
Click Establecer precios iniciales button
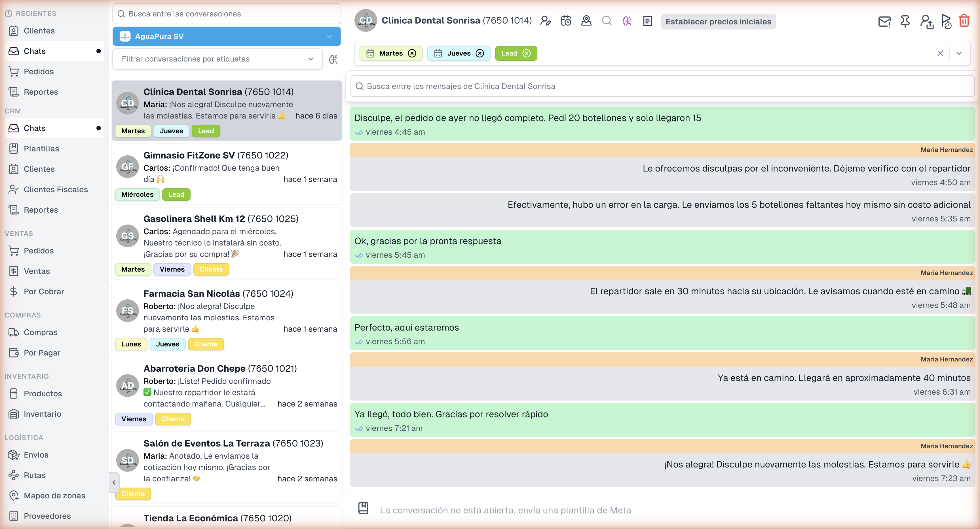pyautogui.click(x=718, y=22)
